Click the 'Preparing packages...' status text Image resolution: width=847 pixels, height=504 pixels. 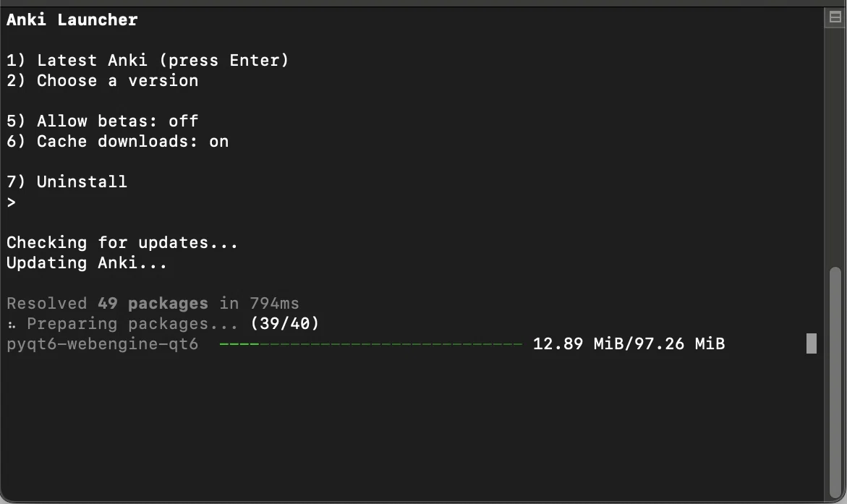(x=132, y=324)
